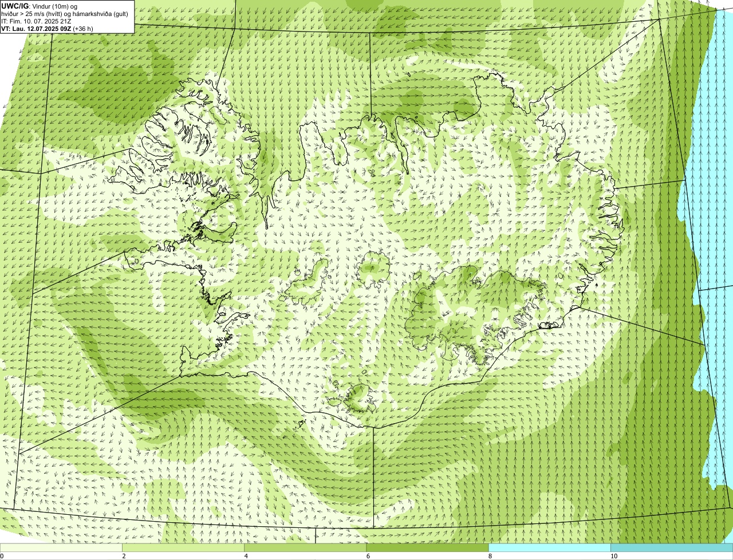Click the "8" label under the color bar
Image resolution: width=733 pixels, height=560 pixels.
pyautogui.click(x=490, y=556)
